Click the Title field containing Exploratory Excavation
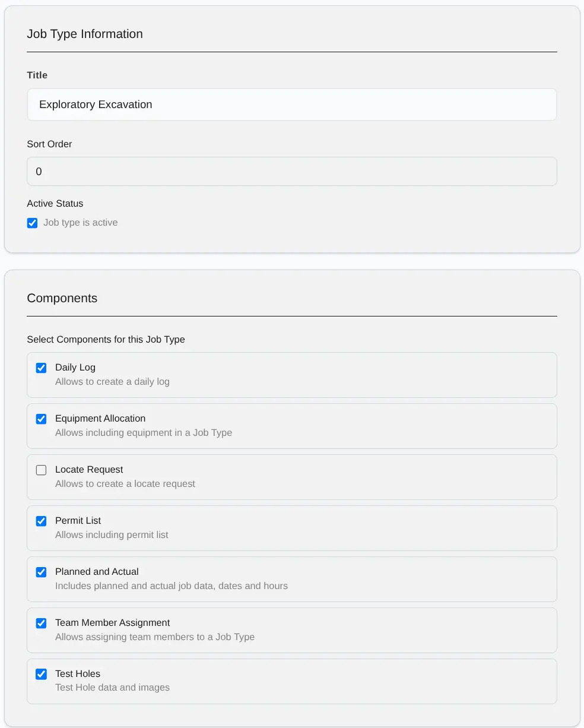 (291, 105)
